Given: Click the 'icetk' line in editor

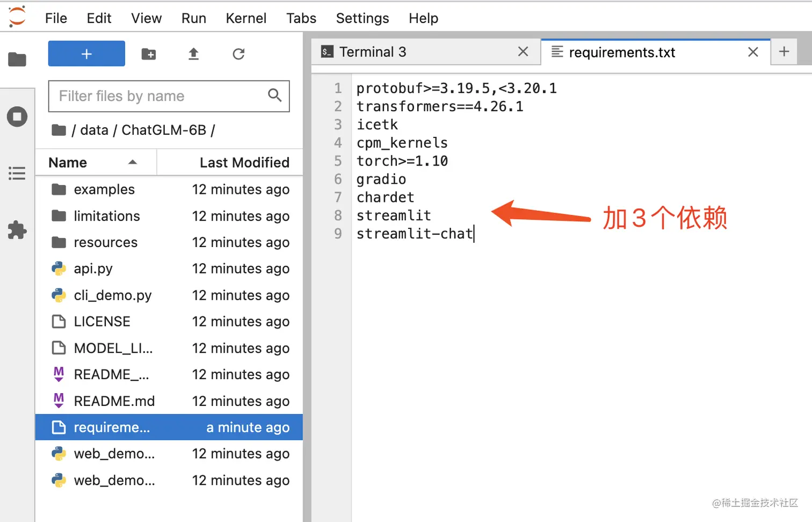Looking at the screenshot, I should point(377,125).
